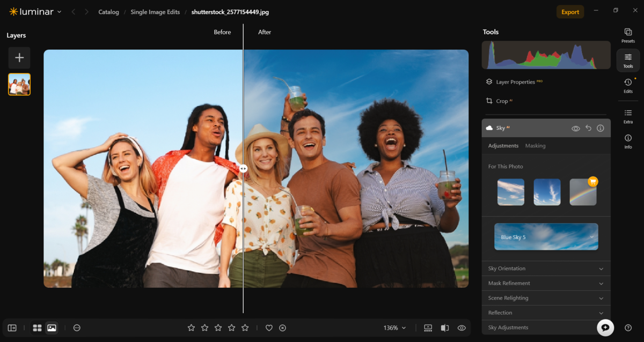Open the Luminar logo menu
Image resolution: width=644 pixels, height=342 pixels.
pyautogui.click(x=35, y=12)
